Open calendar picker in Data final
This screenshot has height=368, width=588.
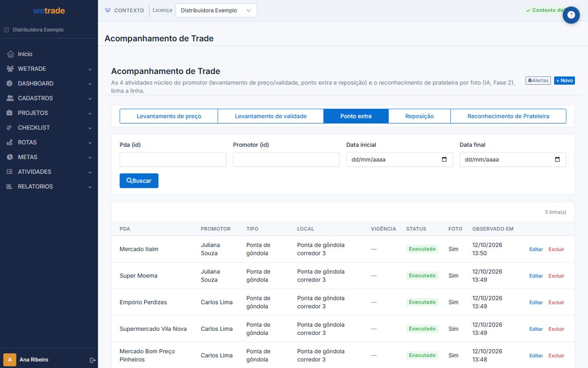tap(557, 160)
